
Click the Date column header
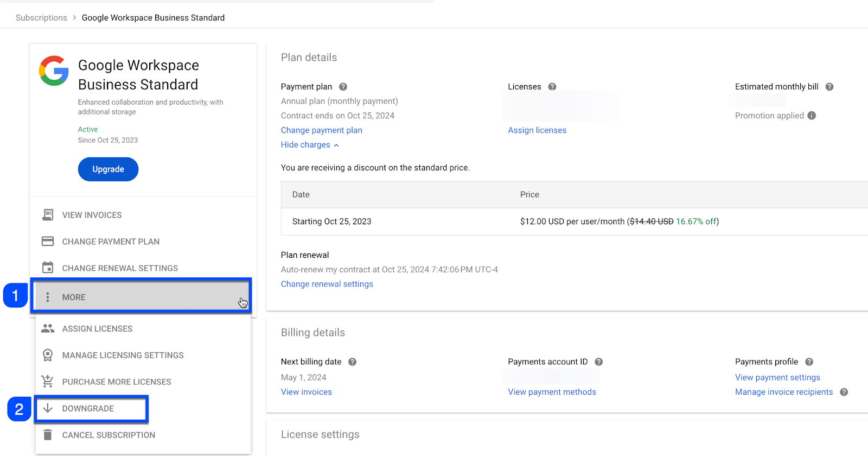pyautogui.click(x=301, y=194)
